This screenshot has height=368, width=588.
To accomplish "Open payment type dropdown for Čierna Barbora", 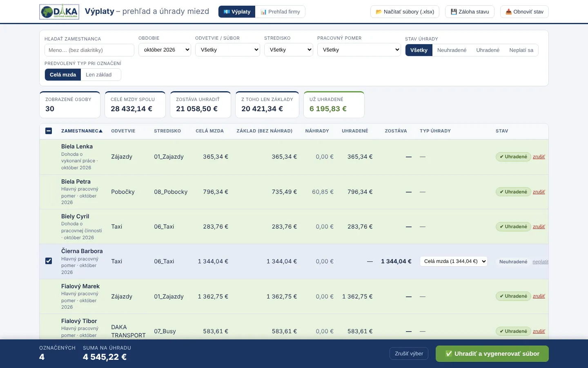I will 454,261.
